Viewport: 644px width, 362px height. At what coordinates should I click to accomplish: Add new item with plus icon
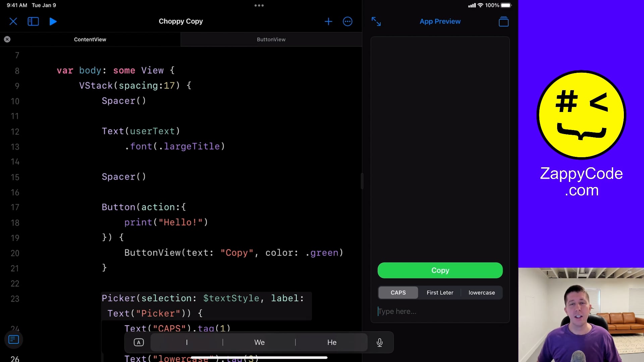[328, 21]
